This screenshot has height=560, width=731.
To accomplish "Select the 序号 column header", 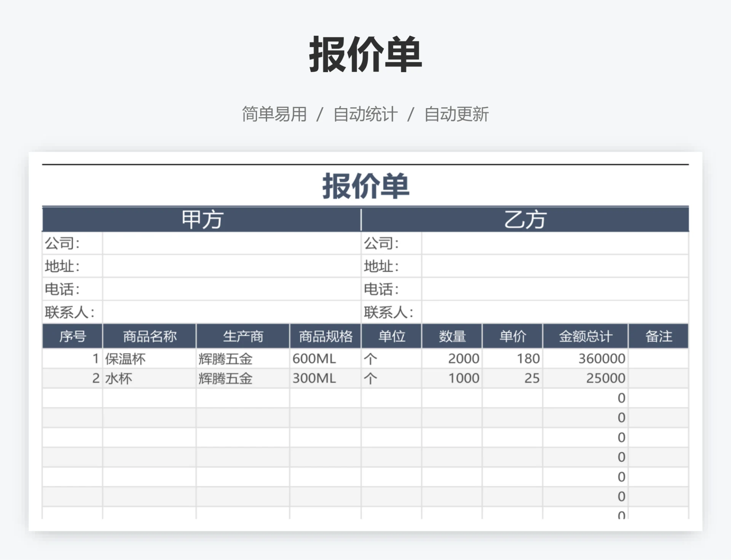I will pos(72,336).
